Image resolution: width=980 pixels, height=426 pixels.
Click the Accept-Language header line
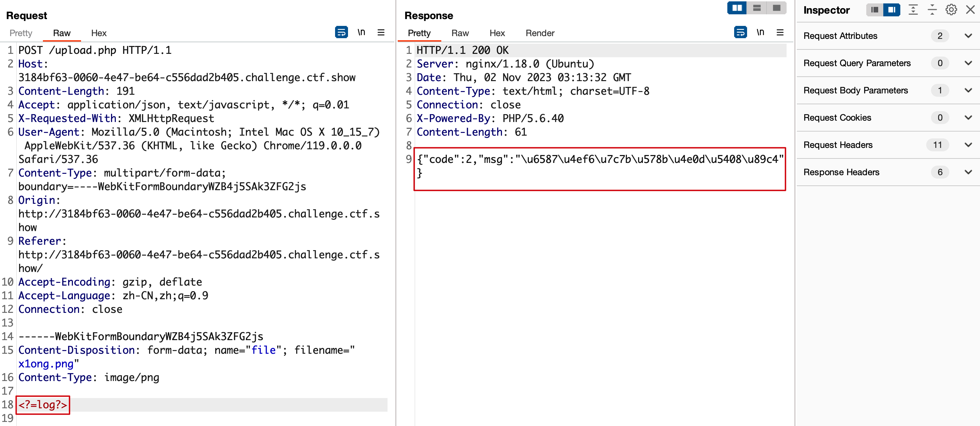click(113, 296)
